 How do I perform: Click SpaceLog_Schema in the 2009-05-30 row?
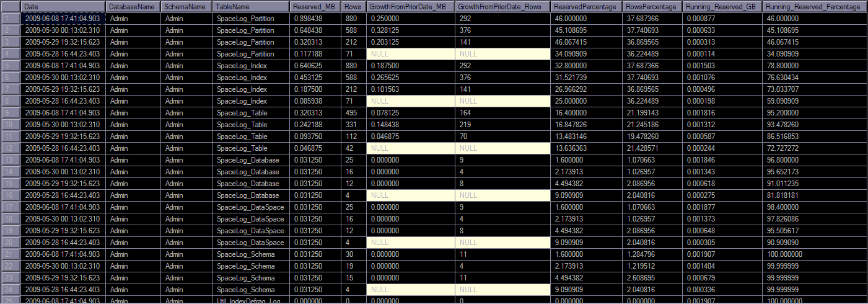coord(250,266)
